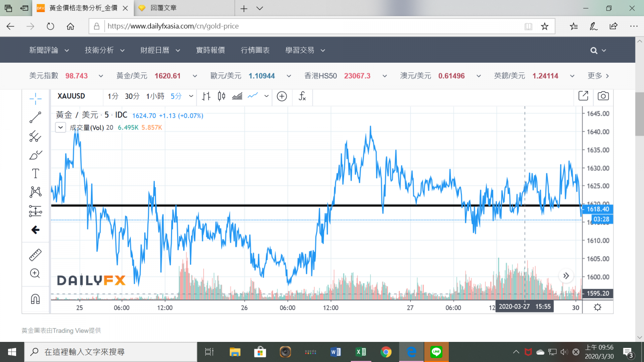Open the prediction and measurement tools
644x362 pixels.
[x=35, y=211]
